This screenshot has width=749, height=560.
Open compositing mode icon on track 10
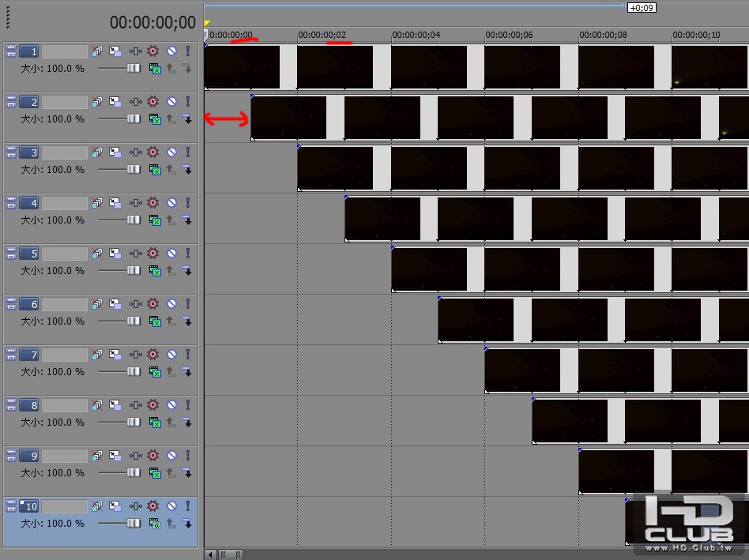[155, 524]
